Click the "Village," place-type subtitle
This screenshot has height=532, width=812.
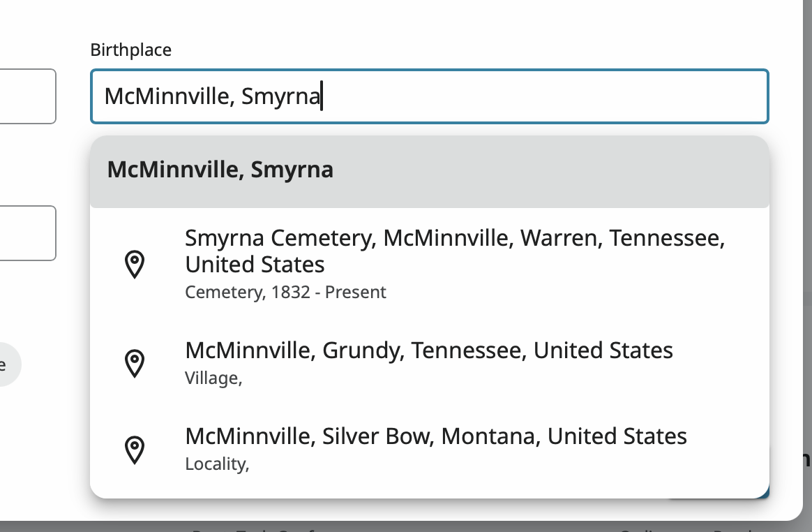pyautogui.click(x=213, y=378)
